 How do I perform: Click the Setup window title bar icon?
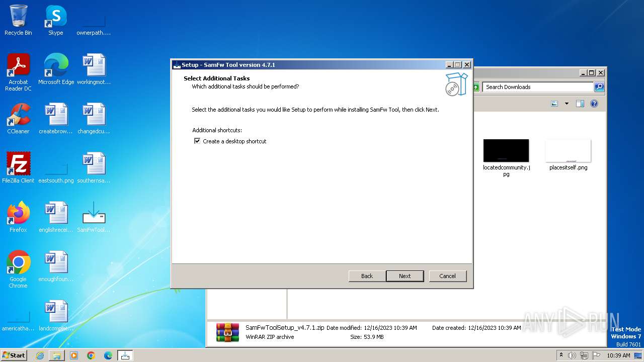177,65
